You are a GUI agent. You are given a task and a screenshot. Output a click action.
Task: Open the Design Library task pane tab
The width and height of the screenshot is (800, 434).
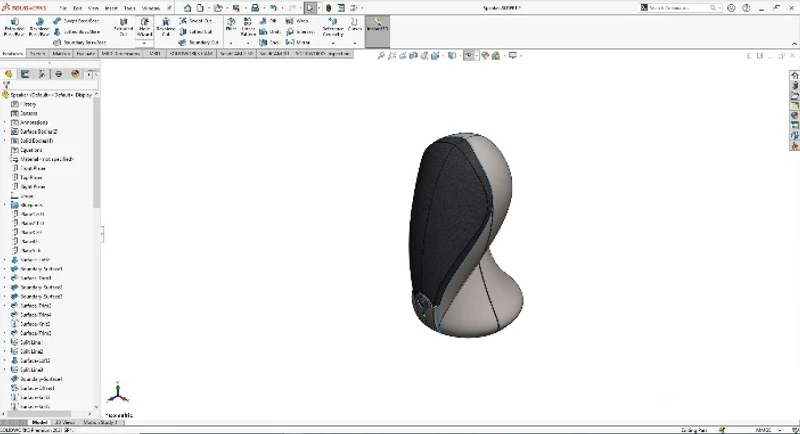(794, 85)
